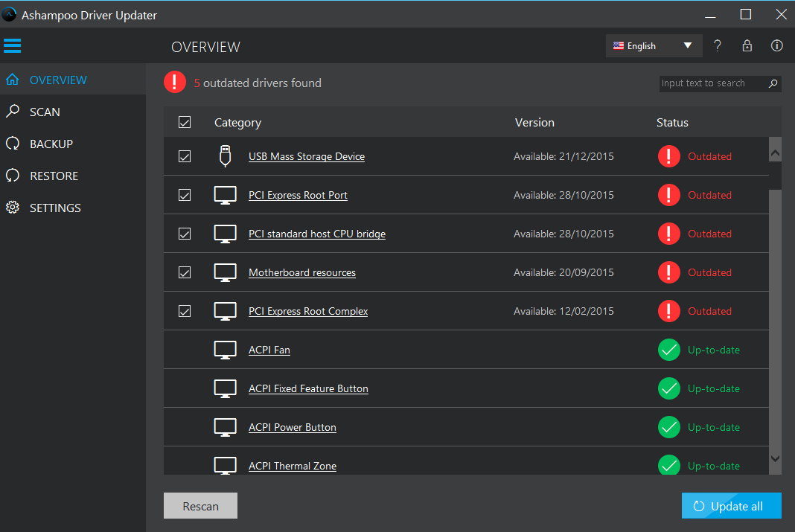
Task: Open ACPI Thermal Zone link
Action: 293,466
